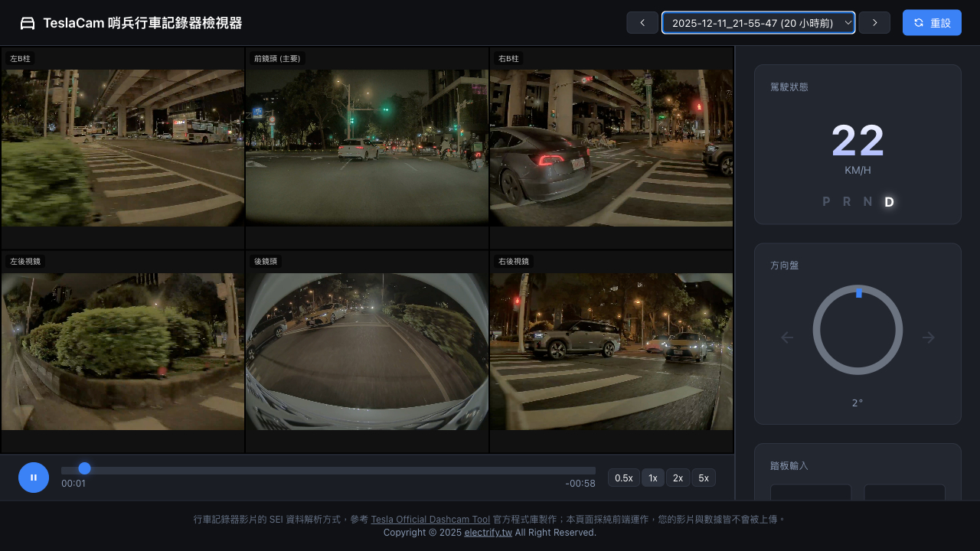Select the rear camera (後鏡頭) video
This screenshot has height=551, width=980.
click(367, 351)
